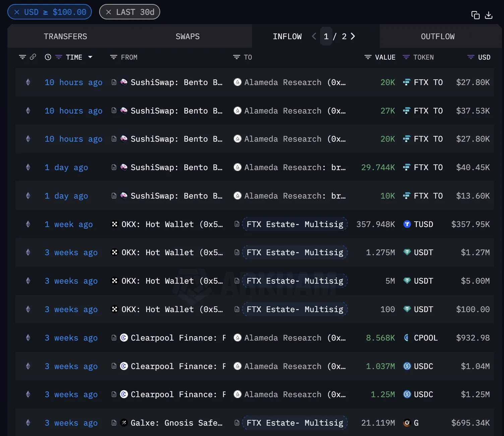Viewport: 504px width, 436px height.
Task: Click the copy icon at top right
Action: point(475,15)
